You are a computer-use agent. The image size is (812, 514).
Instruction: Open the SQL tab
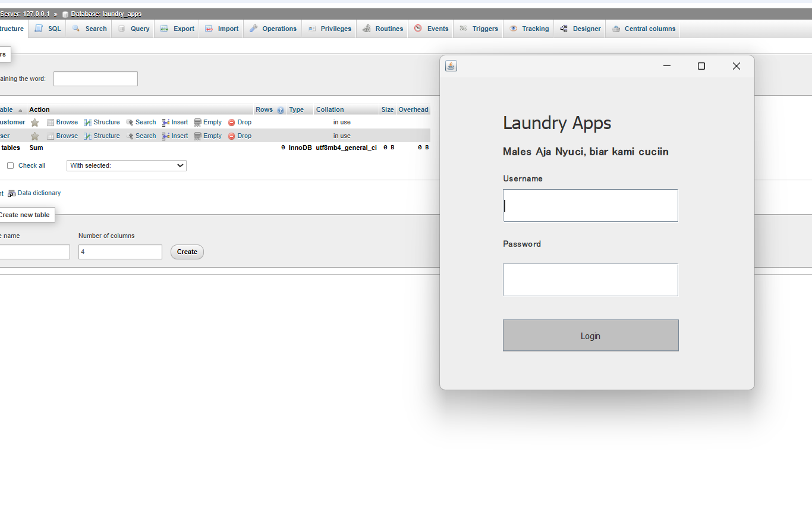tap(48, 29)
